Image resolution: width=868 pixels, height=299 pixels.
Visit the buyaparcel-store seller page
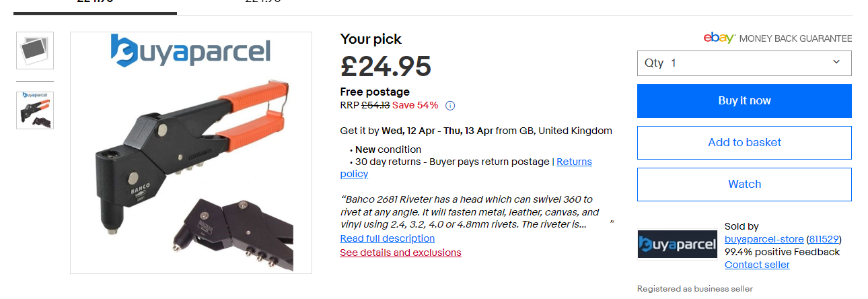tap(764, 239)
